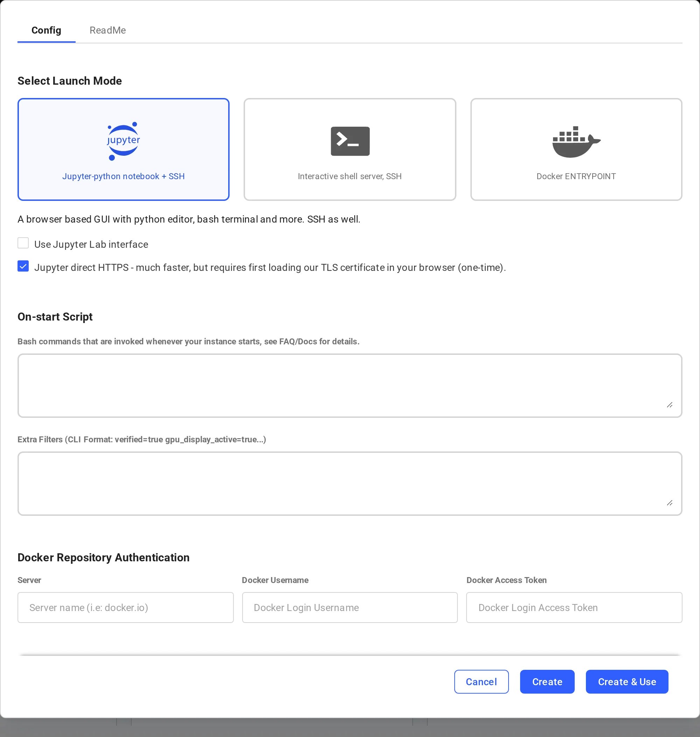Click the Docker Login Username field
The height and width of the screenshot is (737, 700).
pos(350,608)
